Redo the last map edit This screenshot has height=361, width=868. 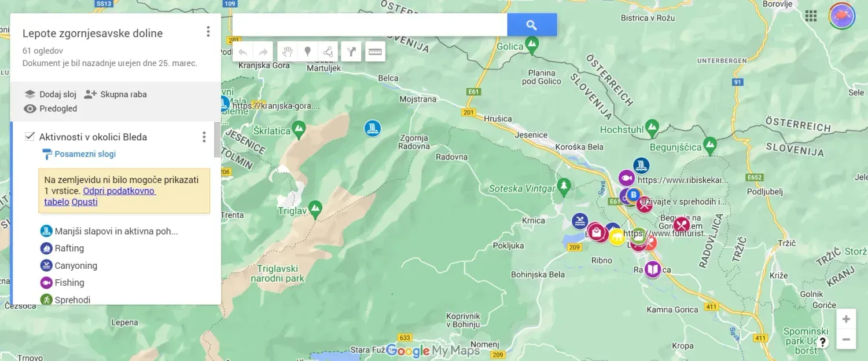[263, 52]
